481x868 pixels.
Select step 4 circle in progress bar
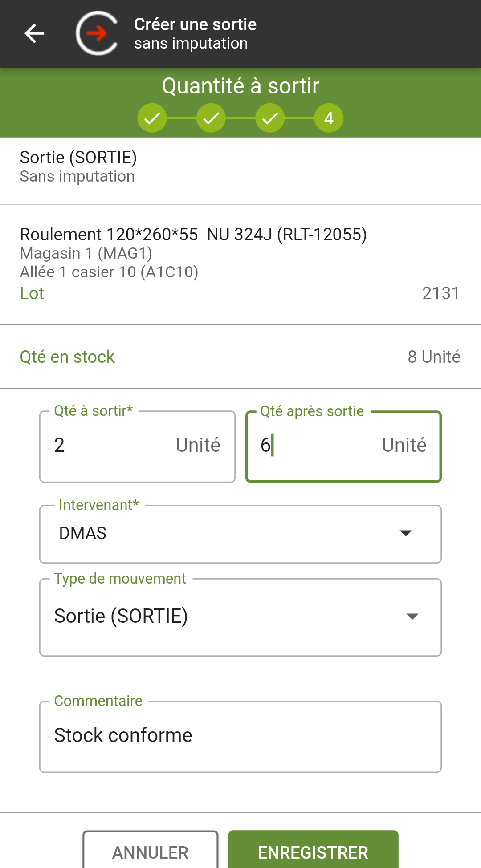tap(329, 118)
